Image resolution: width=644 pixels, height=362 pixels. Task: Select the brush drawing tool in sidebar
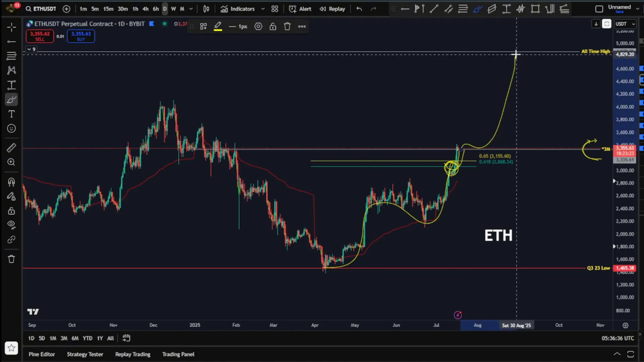(x=11, y=100)
